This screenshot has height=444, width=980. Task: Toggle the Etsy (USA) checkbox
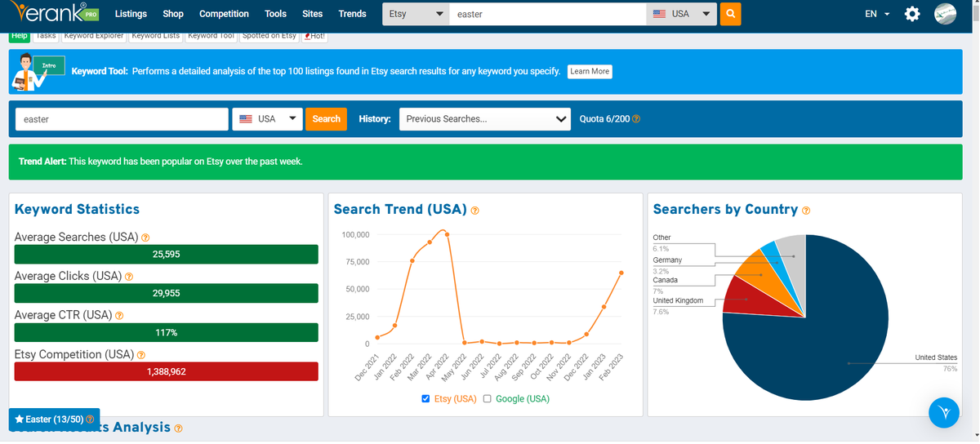[425, 398]
